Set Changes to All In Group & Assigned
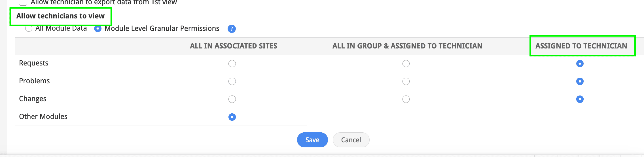Screen dimensions: 644x157 pos(406,99)
